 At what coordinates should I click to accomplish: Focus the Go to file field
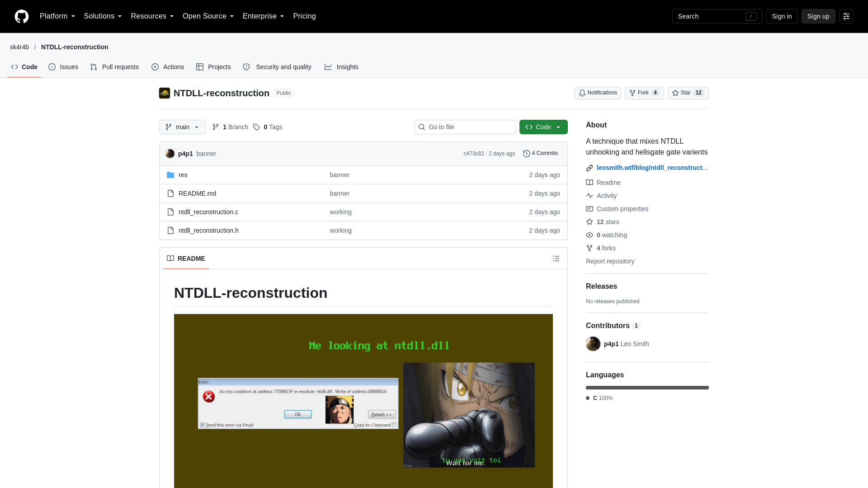pos(465,127)
